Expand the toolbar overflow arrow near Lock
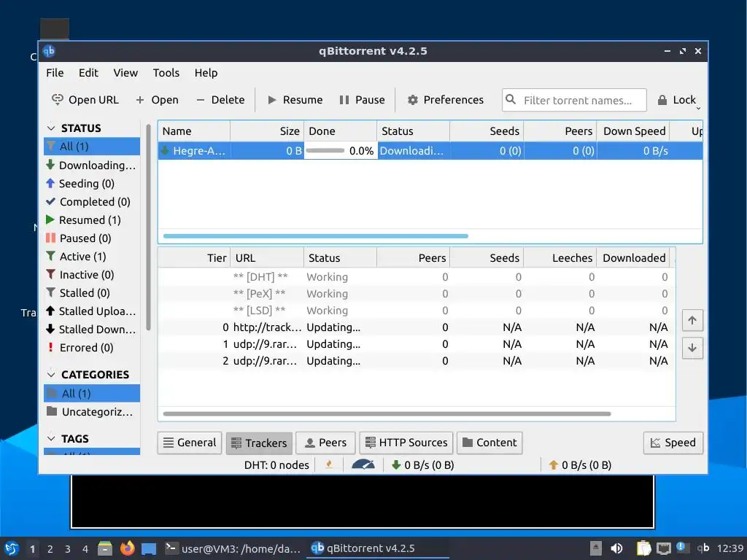Image resolution: width=747 pixels, height=560 pixels. pyautogui.click(x=698, y=109)
